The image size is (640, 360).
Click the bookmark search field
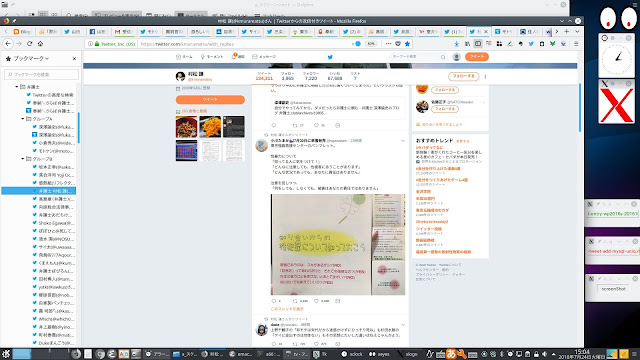point(41,75)
